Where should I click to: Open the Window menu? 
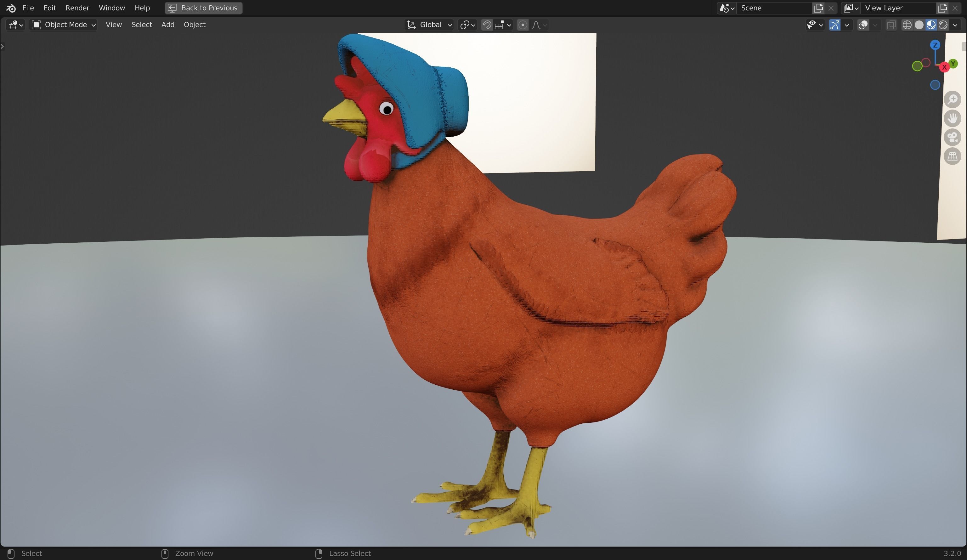(112, 8)
